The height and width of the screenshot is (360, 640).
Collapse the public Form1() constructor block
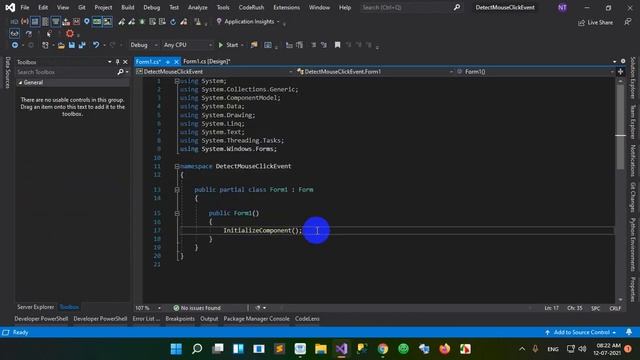(x=177, y=213)
